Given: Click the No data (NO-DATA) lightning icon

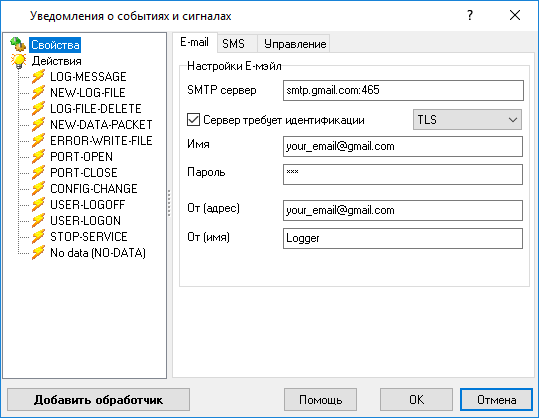Looking at the screenshot, I should tap(38, 253).
